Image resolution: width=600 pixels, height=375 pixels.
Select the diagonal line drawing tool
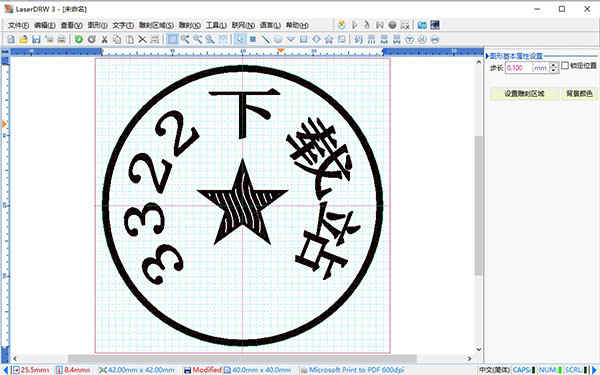tap(265, 39)
